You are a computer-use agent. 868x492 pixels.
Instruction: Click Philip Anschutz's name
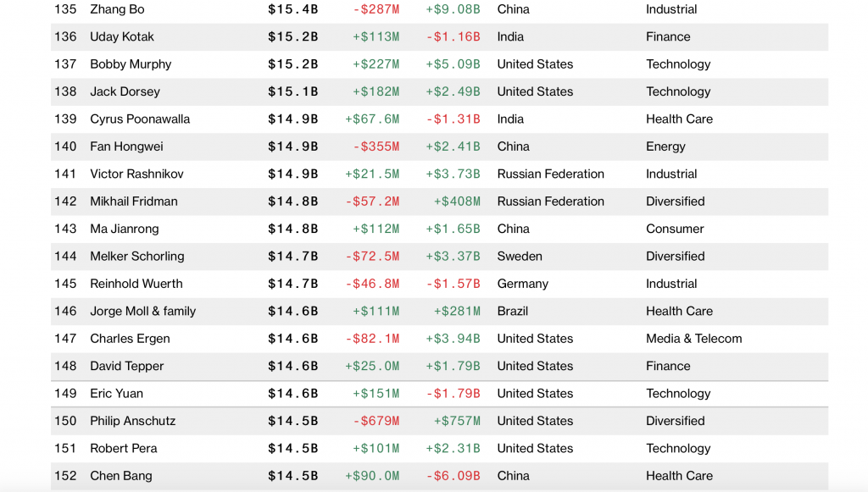(132, 421)
